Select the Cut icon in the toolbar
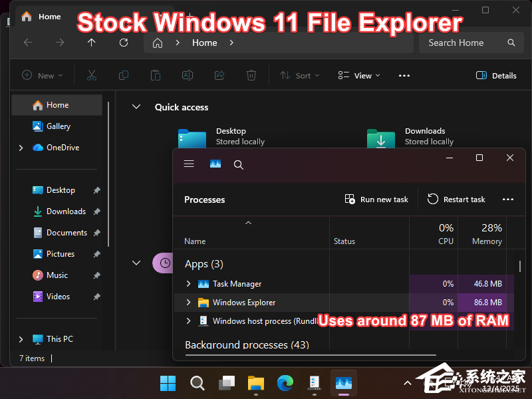Viewport: 532px width, 399px height. pos(91,75)
